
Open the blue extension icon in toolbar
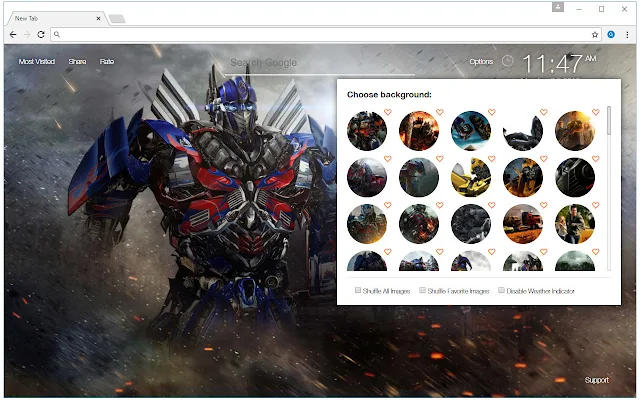pos(611,35)
